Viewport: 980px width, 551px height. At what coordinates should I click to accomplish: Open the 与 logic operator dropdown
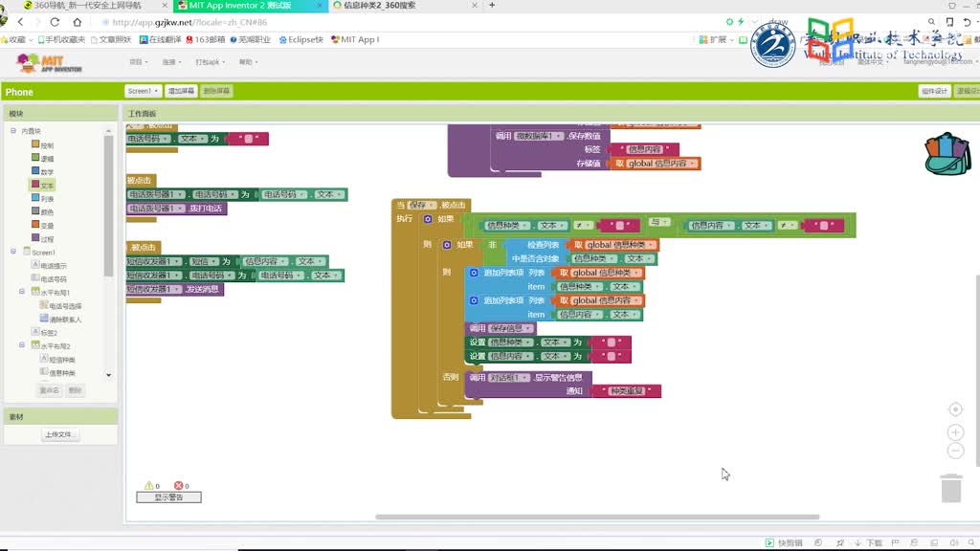tap(658, 222)
